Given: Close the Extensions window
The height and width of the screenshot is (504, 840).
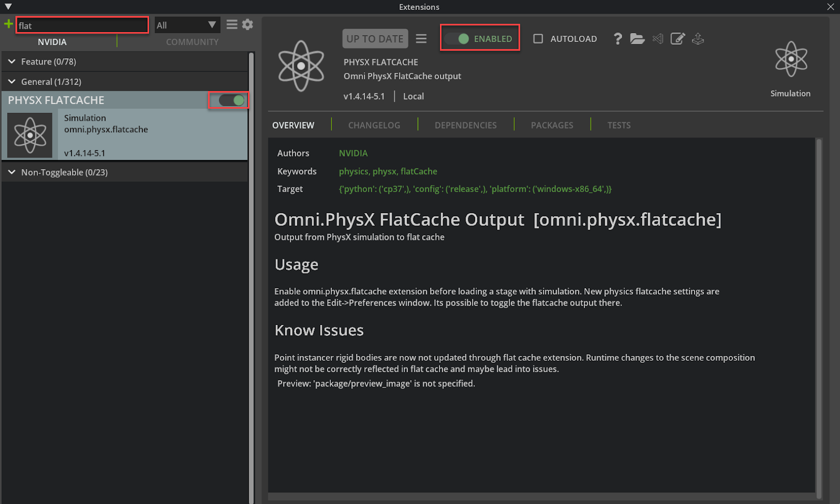Looking at the screenshot, I should click(x=831, y=7).
